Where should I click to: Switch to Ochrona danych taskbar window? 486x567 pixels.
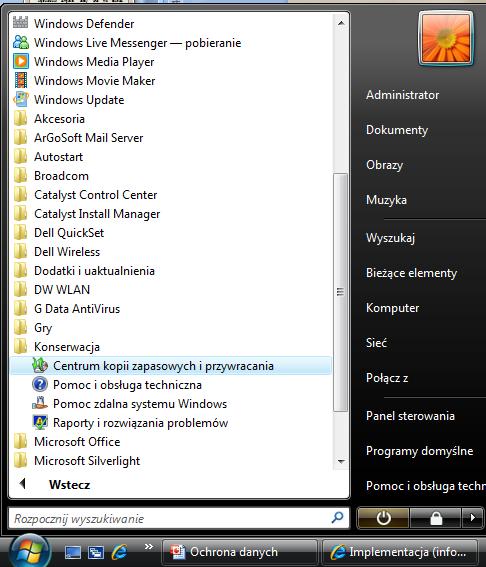click(x=239, y=552)
